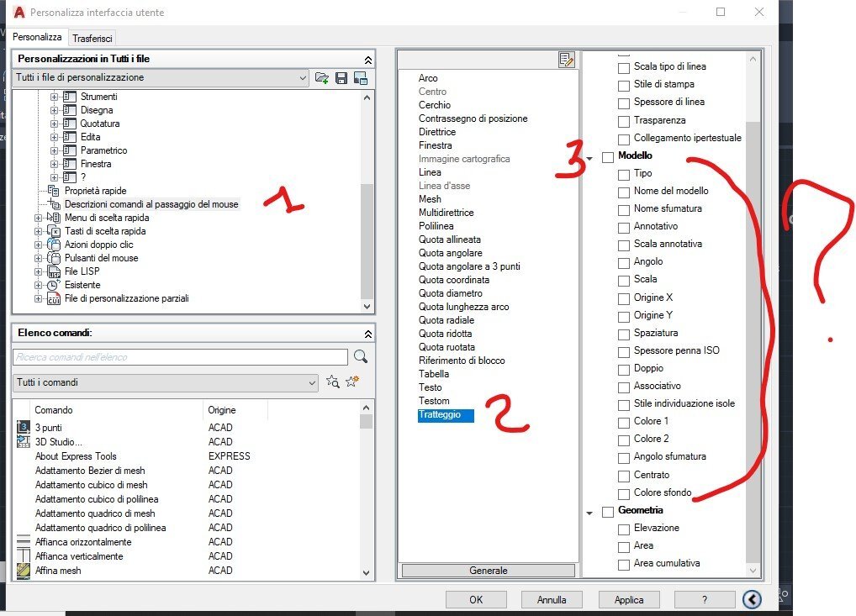Click the Pulsanti del mouse icon
The height and width of the screenshot is (616, 856).
tap(54, 257)
